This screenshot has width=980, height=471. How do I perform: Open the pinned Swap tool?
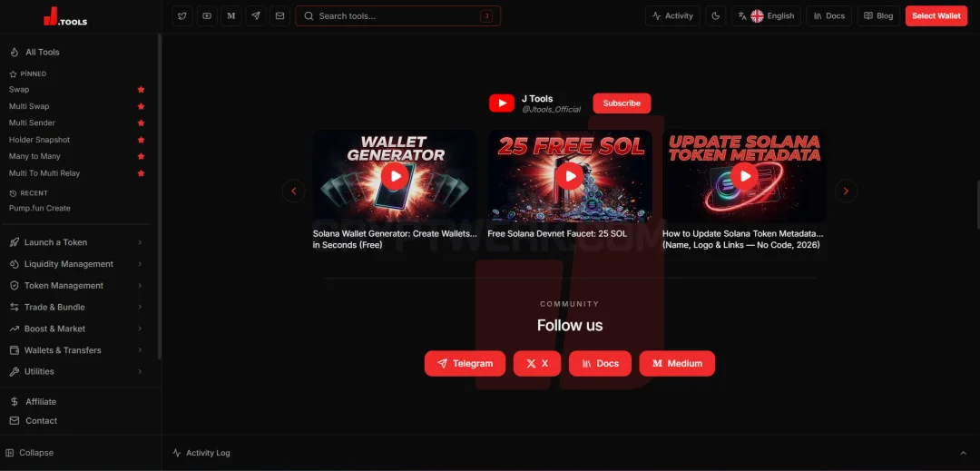tap(19, 89)
